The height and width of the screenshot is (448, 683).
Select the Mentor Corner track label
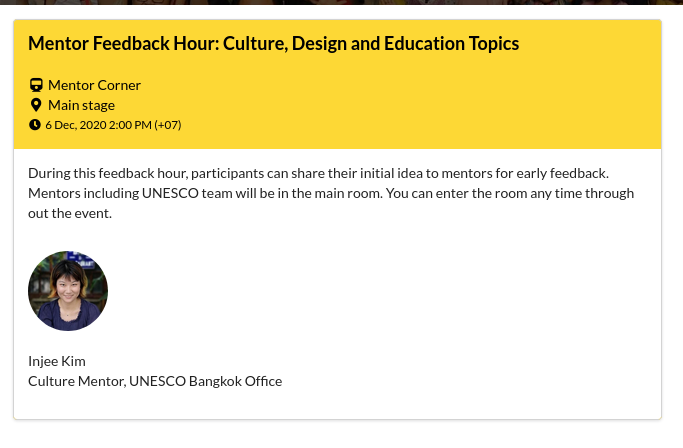tap(95, 85)
